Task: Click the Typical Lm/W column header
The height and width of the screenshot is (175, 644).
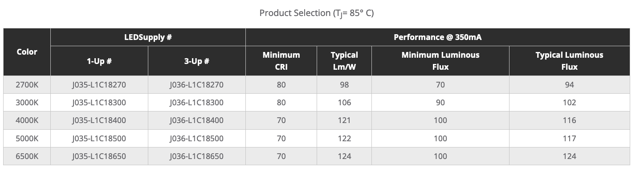Action: click(x=344, y=61)
